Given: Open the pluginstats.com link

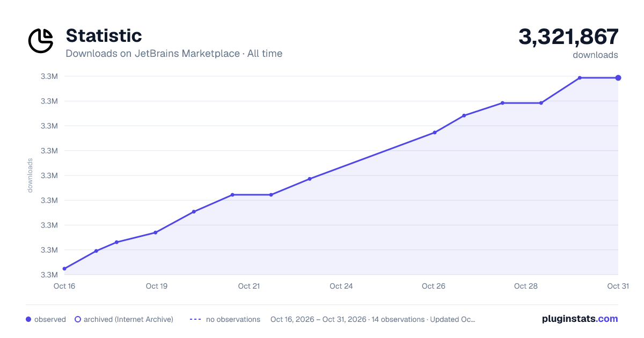Looking at the screenshot, I should pos(580,319).
